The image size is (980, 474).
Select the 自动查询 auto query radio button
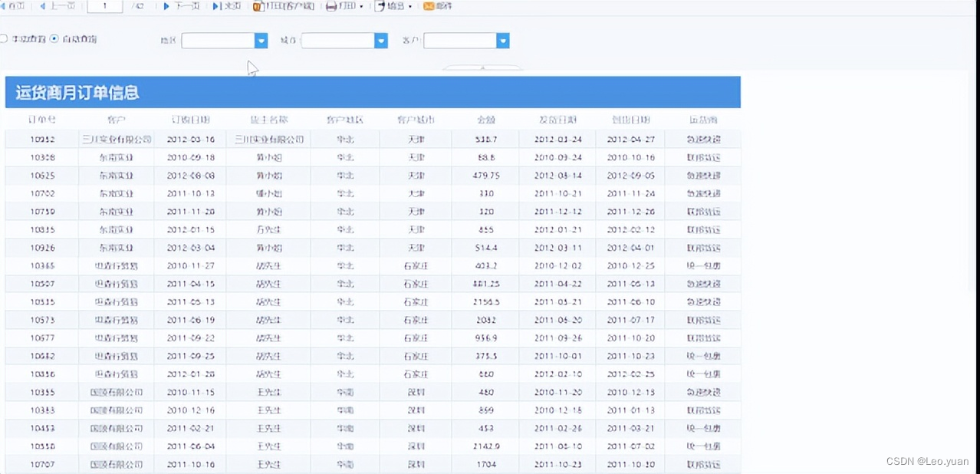point(54,38)
